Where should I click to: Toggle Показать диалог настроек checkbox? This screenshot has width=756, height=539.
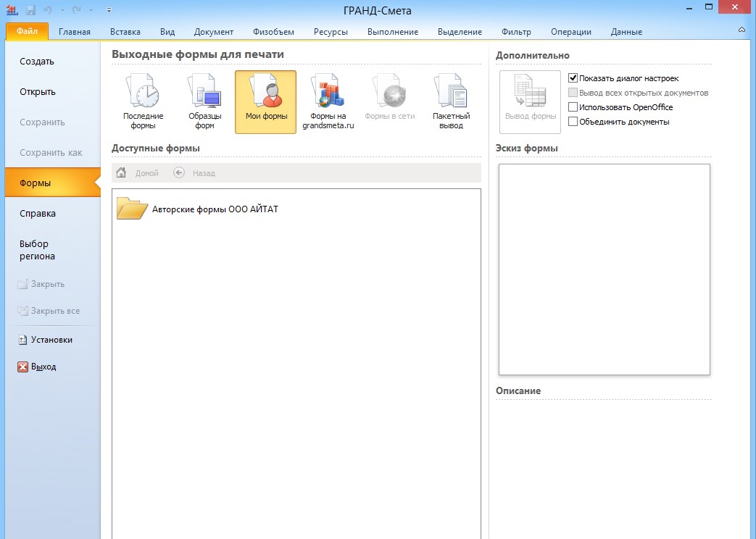[x=573, y=78]
